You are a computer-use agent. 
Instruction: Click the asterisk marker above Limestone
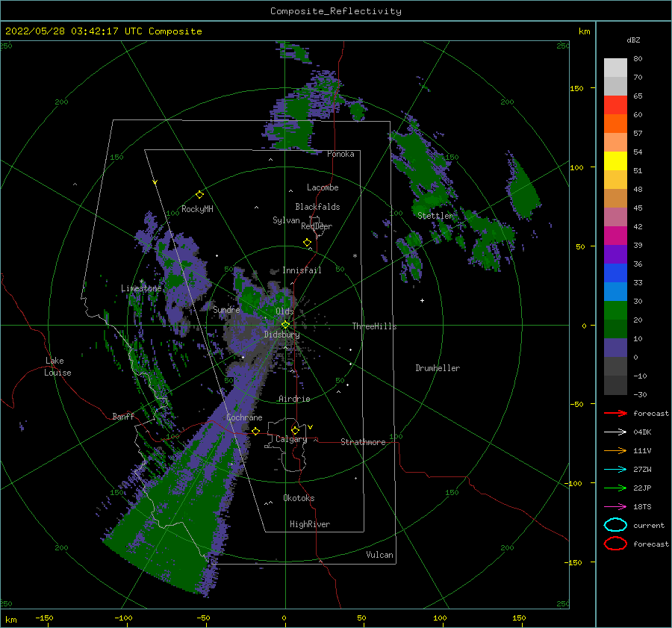[141, 282]
